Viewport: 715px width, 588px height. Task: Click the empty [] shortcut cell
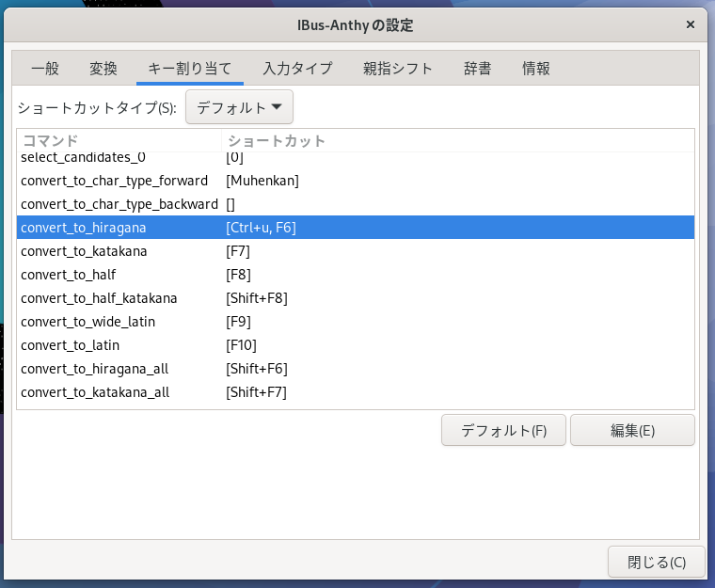[x=230, y=204]
